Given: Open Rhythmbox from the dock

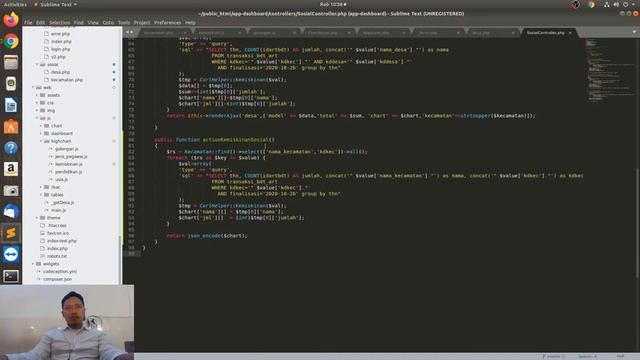Looking at the screenshot, I should click(x=11, y=84).
